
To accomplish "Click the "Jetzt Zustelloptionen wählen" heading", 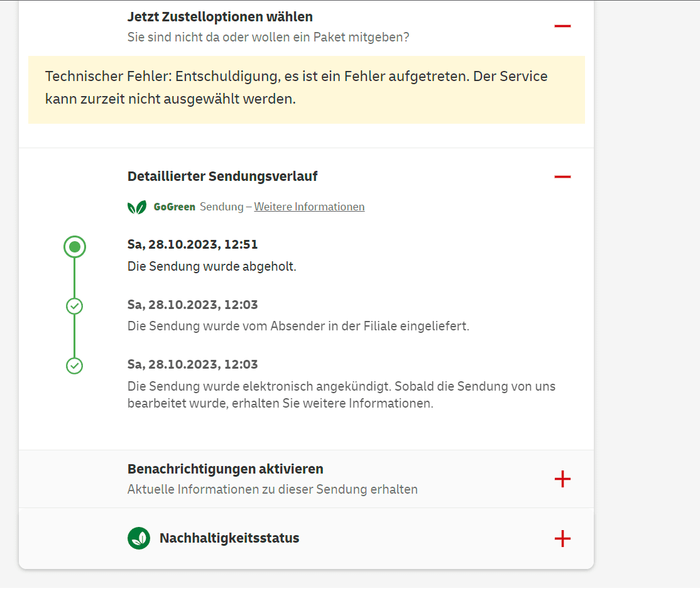I will [x=220, y=17].
